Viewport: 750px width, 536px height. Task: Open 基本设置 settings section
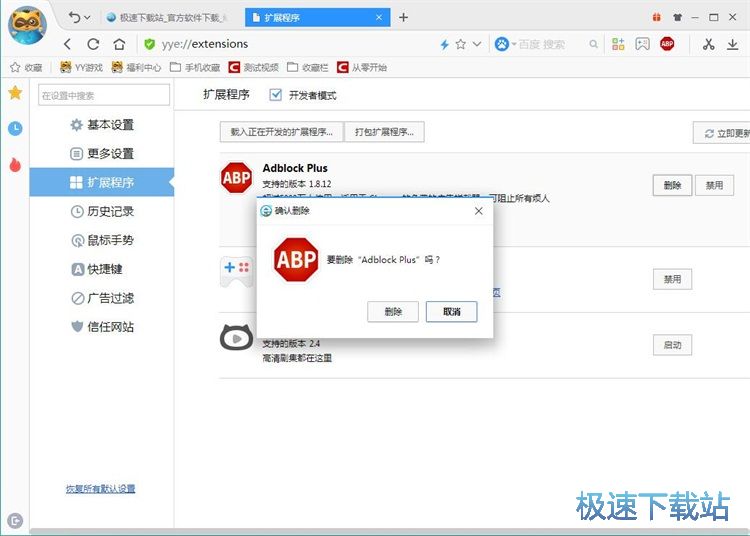pos(102,125)
